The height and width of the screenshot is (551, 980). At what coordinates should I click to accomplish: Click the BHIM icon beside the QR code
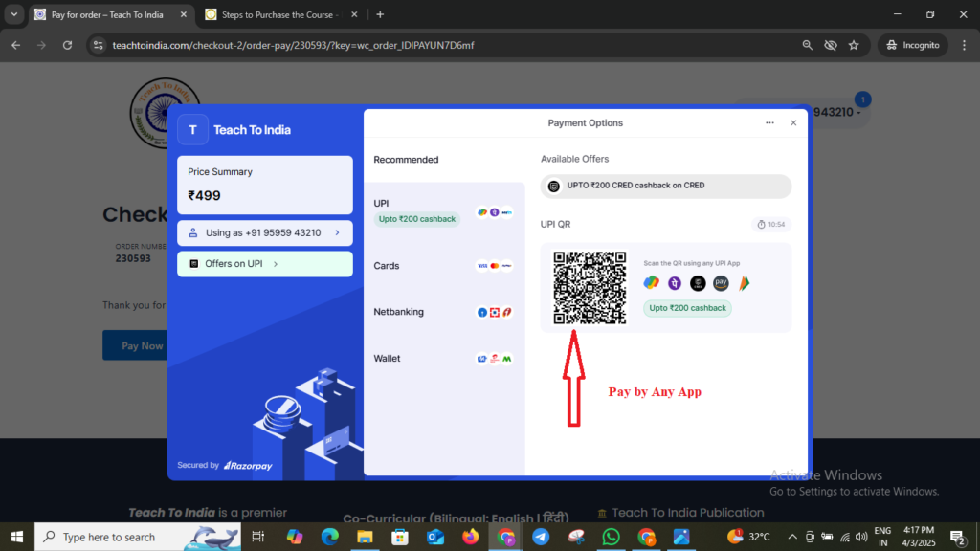click(x=744, y=283)
